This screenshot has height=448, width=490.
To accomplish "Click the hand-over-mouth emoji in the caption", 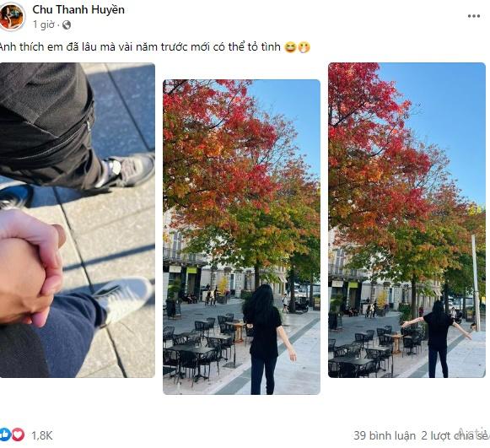I will coord(304,47).
